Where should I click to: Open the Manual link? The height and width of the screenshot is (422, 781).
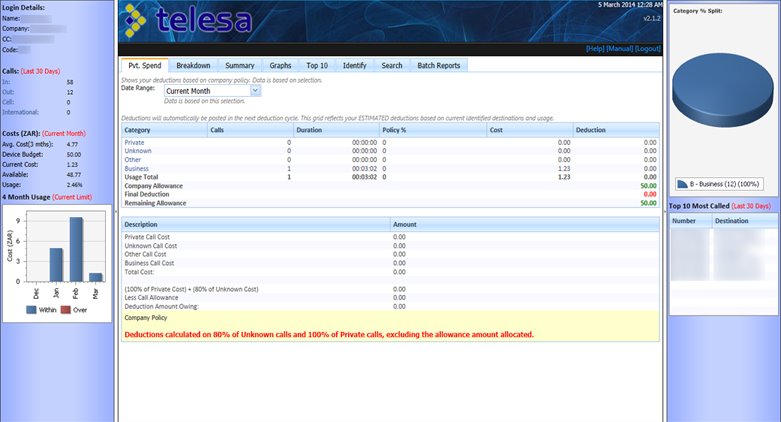(x=619, y=48)
